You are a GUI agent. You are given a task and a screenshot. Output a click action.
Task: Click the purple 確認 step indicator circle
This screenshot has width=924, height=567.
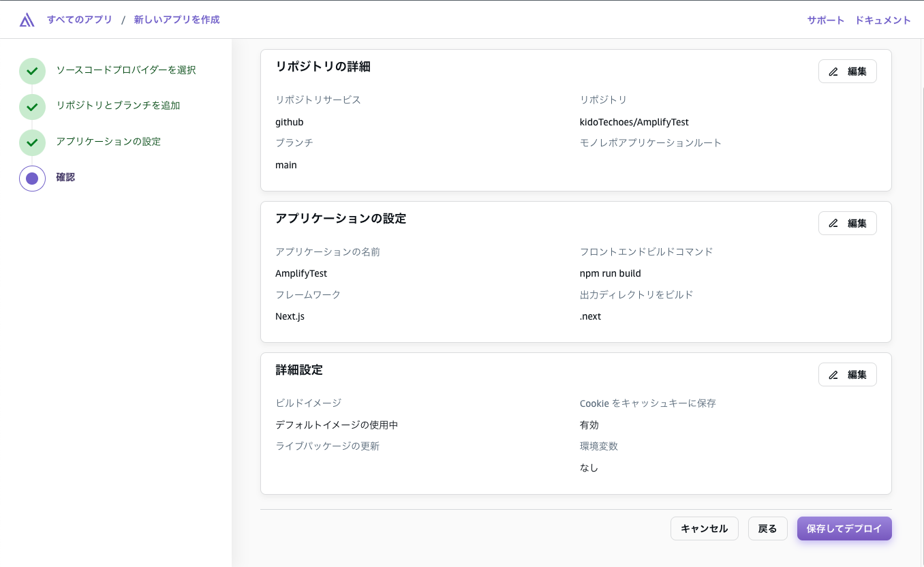[32, 178]
